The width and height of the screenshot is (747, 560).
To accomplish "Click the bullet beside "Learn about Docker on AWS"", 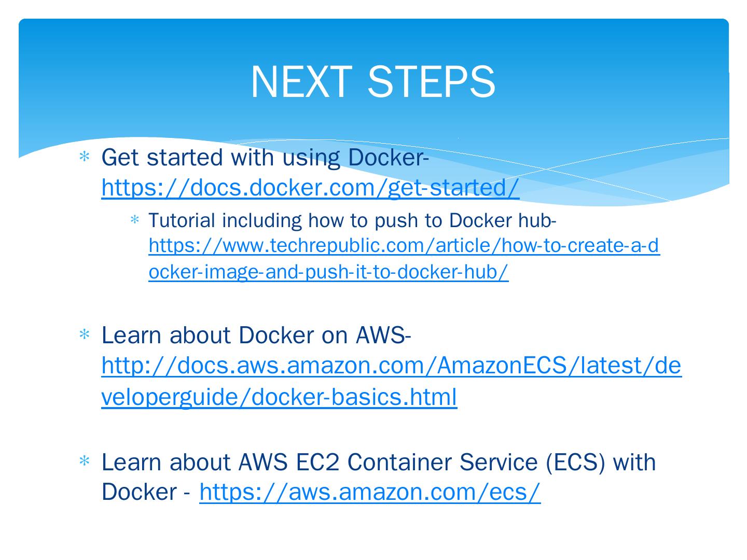I will click(85, 335).
